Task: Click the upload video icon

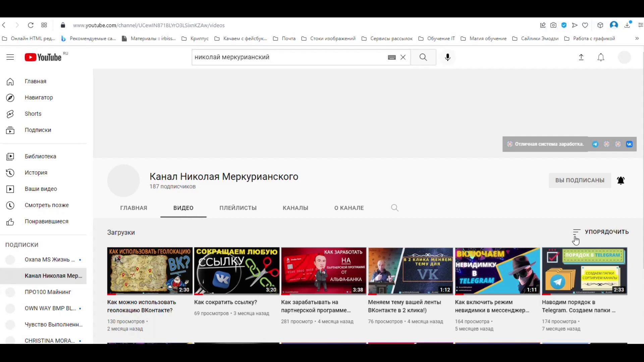Action: 581,57
